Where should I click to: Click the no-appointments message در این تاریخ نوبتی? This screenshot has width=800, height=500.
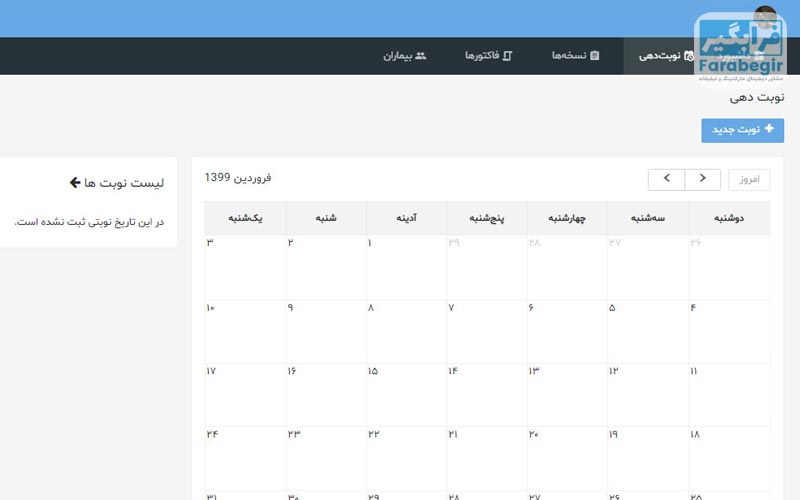click(89, 222)
